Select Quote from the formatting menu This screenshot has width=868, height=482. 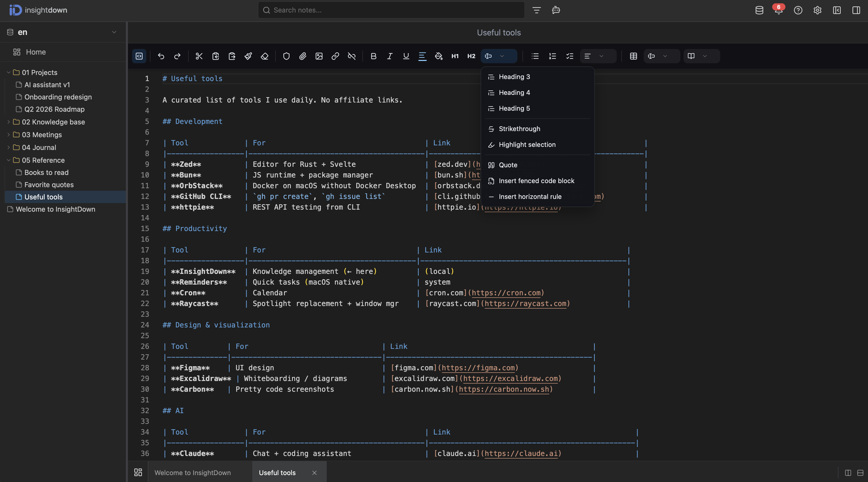(537, 165)
